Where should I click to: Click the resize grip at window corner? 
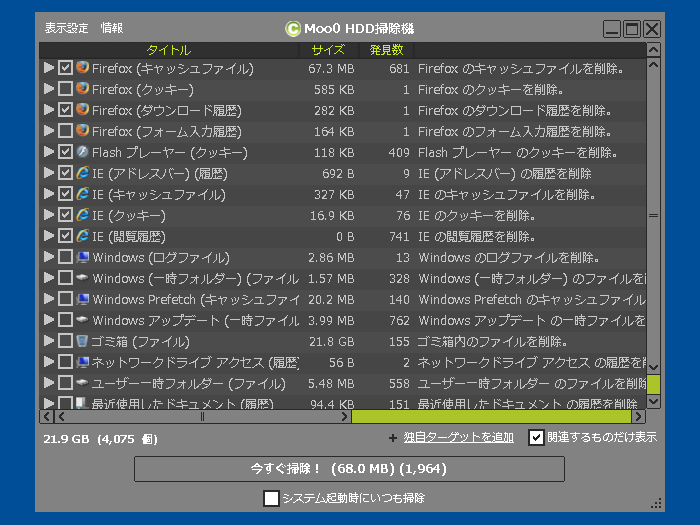pos(656,503)
